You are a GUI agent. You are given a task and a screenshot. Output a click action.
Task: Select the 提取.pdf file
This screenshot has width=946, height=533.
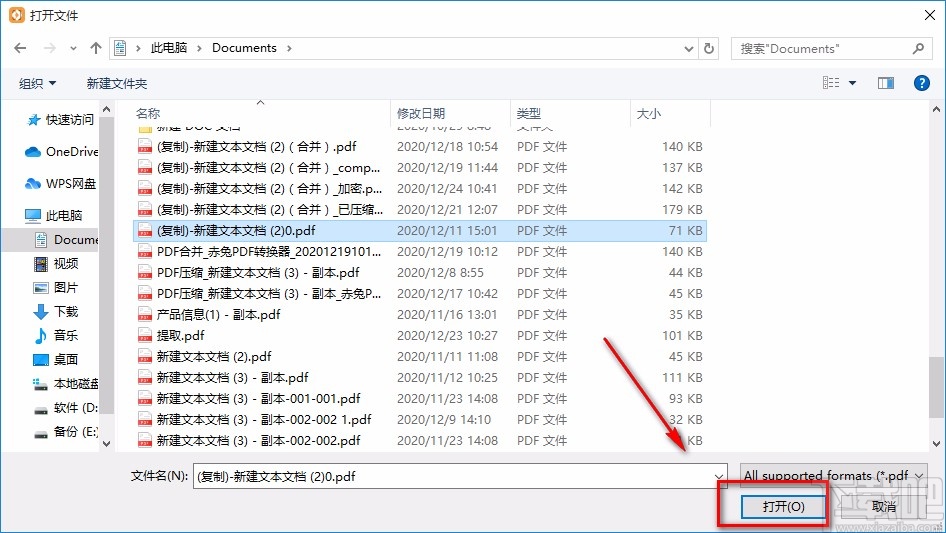420,336
